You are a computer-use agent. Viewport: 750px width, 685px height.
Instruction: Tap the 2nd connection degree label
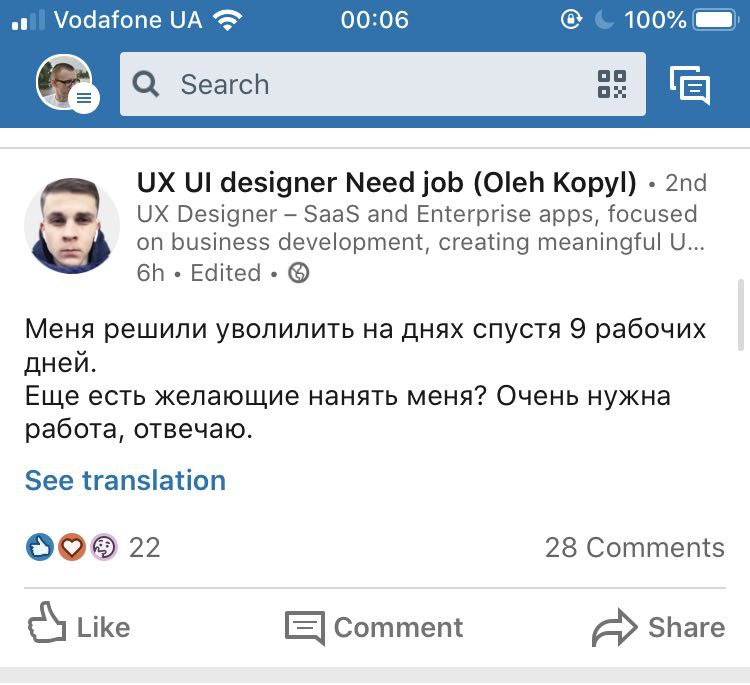pos(686,183)
